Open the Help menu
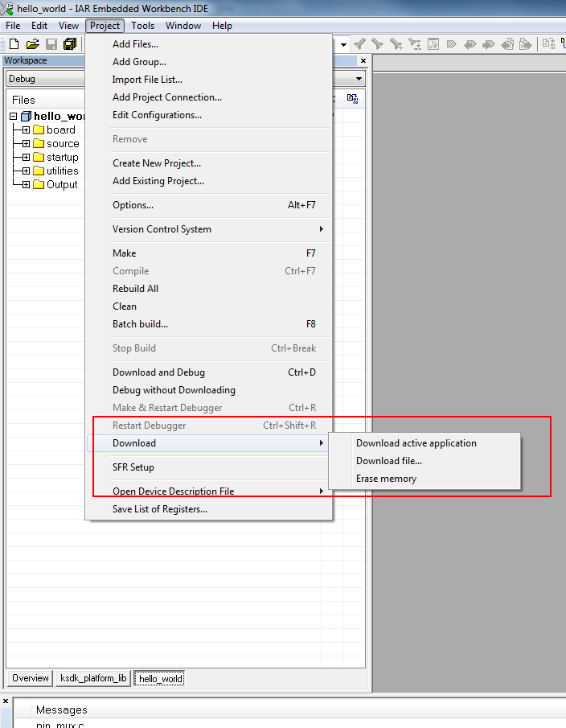Image resolution: width=566 pixels, height=728 pixels. [x=222, y=26]
